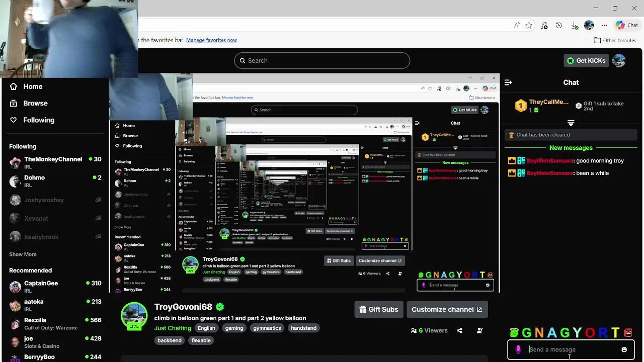Click the Get KICKs button on main page
The width and height of the screenshot is (644, 362).
pos(586,60)
